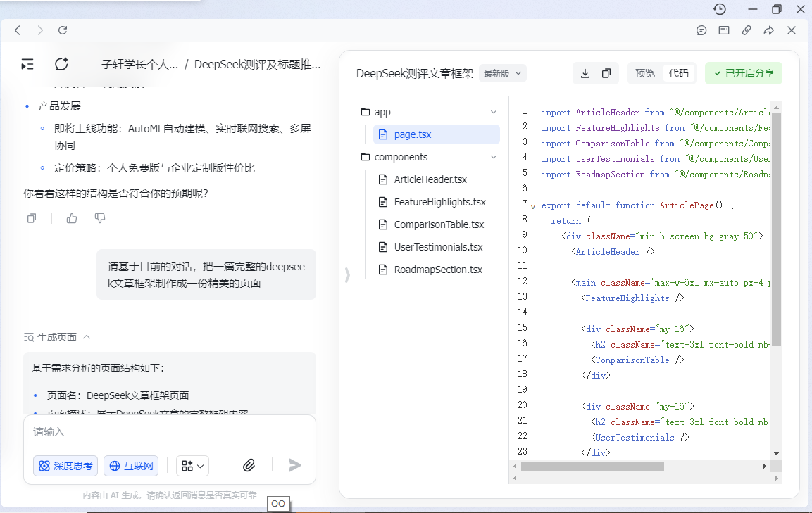This screenshot has width=812, height=513.
Task: Click the 请输入 message input field
Action: tap(169, 432)
